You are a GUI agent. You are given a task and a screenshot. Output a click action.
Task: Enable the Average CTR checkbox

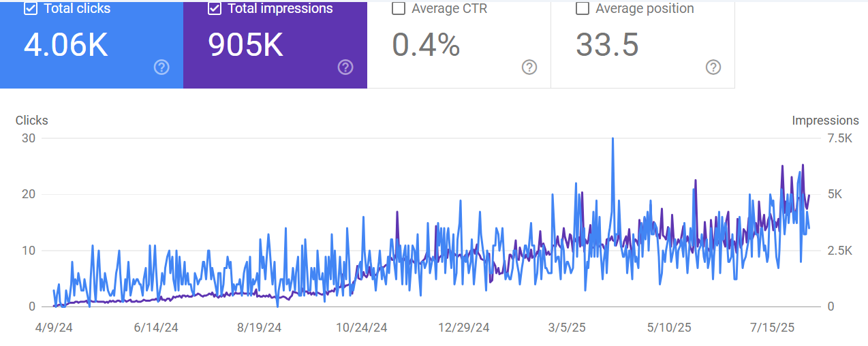[x=399, y=8]
